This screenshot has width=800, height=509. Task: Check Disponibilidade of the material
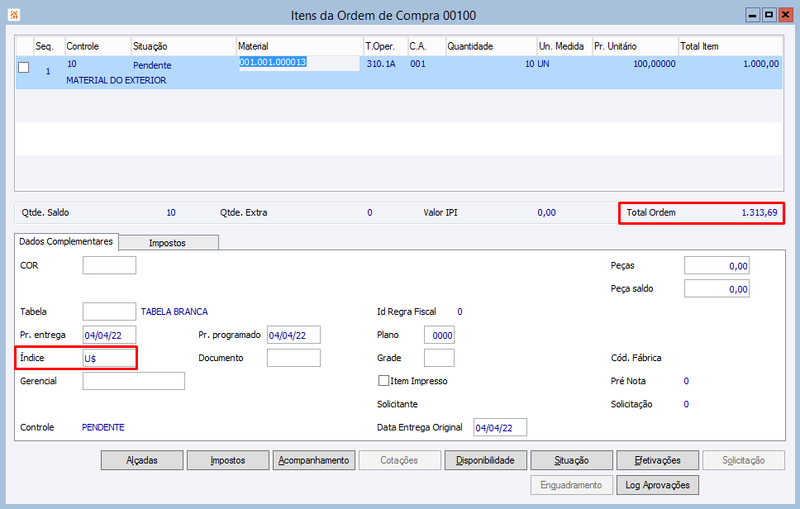[485, 460]
